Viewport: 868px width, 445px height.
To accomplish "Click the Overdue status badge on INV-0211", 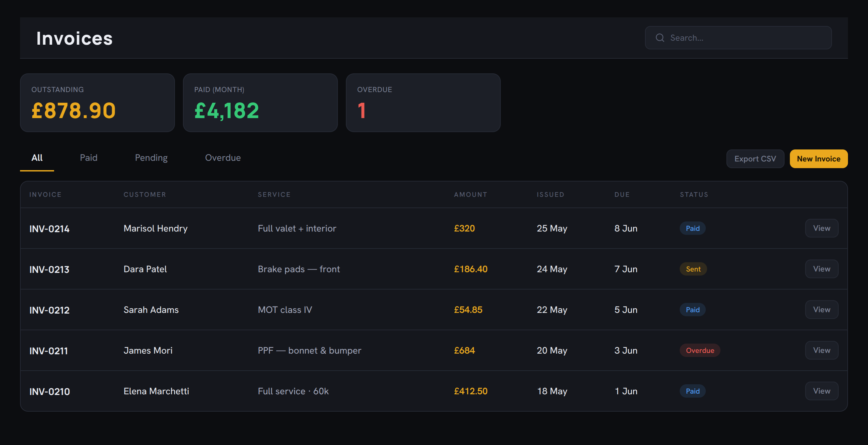I will [x=700, y=351].
